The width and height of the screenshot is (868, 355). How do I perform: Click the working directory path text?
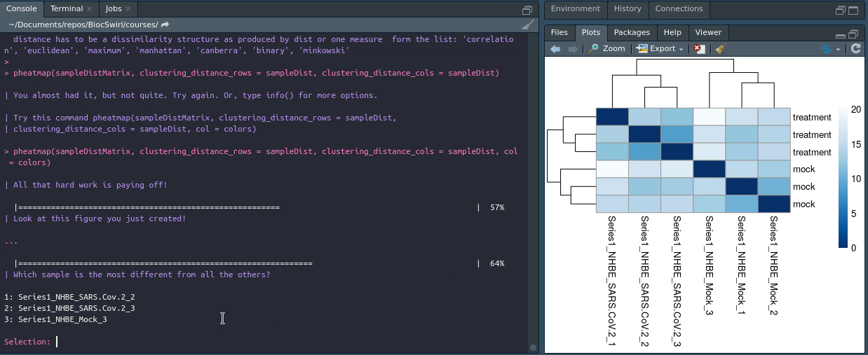(x=83, y=25)
